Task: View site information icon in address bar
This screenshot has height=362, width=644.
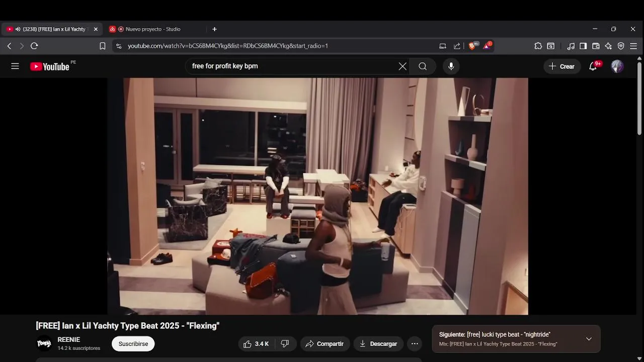Action: click(x=119, y=46)
